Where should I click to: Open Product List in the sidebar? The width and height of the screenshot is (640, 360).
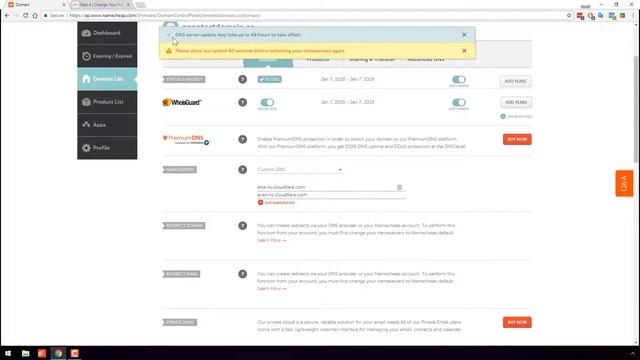pyautogui.click(x=107, y=102)
